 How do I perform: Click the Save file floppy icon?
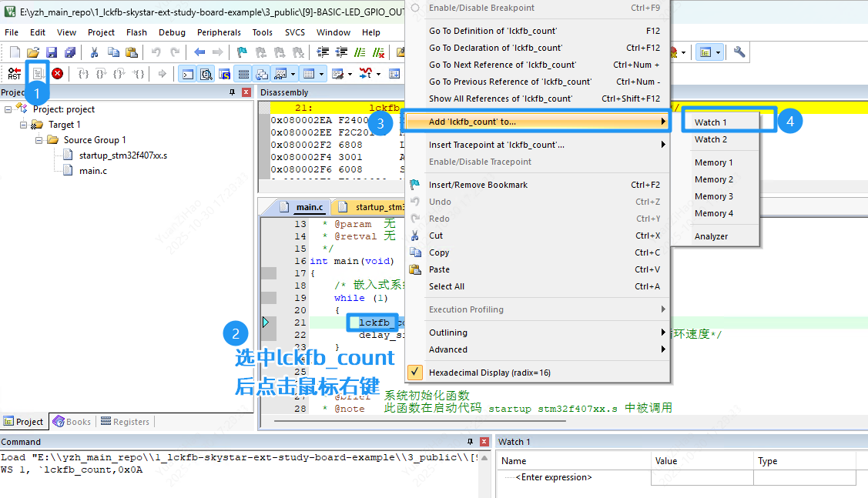[52, 52]
